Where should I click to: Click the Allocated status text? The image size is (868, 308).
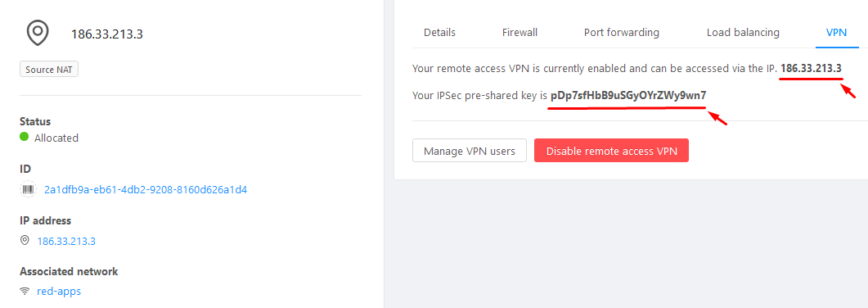pos(56,138)
